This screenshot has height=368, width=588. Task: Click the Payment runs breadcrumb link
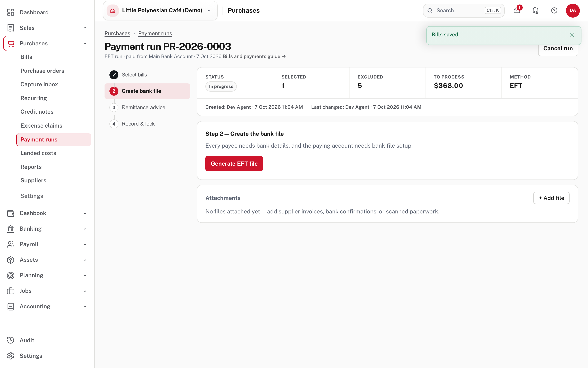[155, 33]
